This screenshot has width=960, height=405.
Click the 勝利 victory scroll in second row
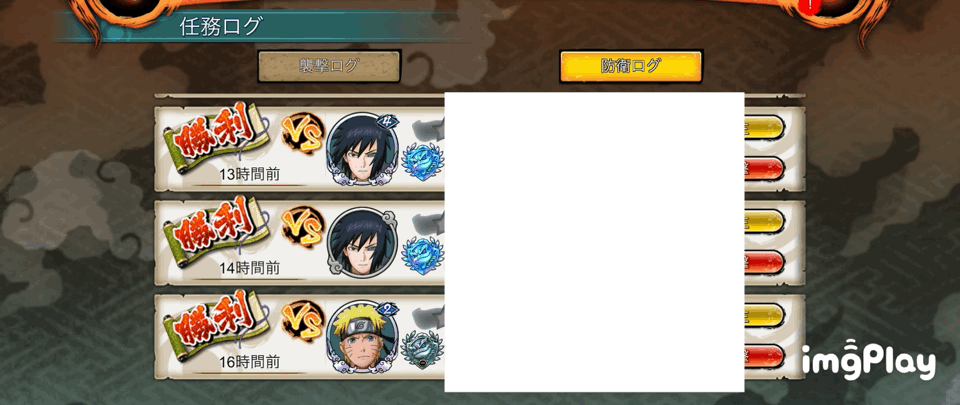click(216, 231)
